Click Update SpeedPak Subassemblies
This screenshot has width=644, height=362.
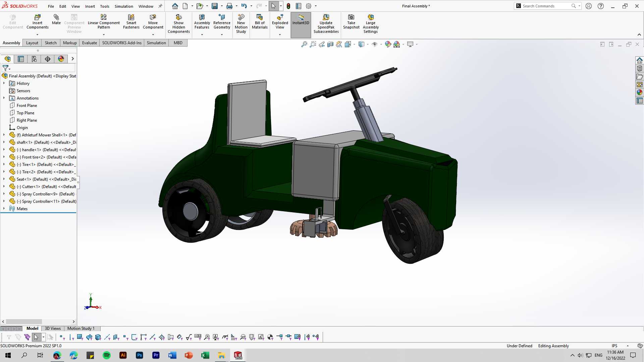tap(326, 24)
